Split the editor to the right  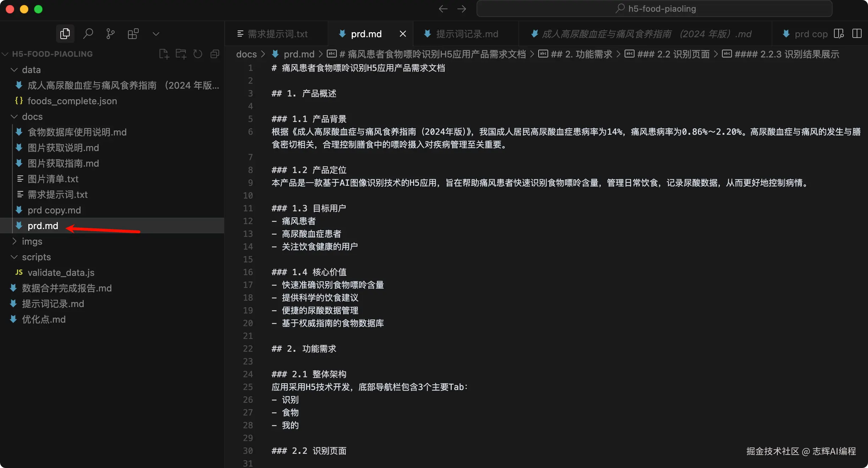pos(857,34)
